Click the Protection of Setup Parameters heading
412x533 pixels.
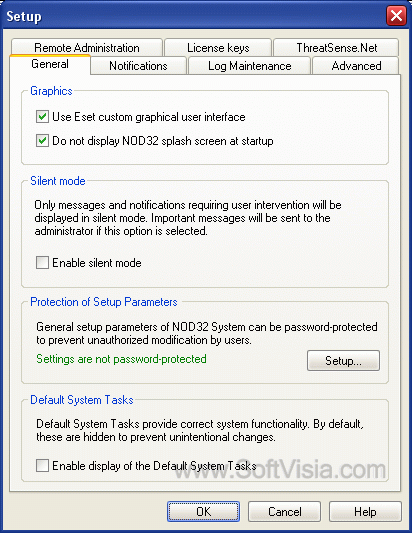click(104, 302)
